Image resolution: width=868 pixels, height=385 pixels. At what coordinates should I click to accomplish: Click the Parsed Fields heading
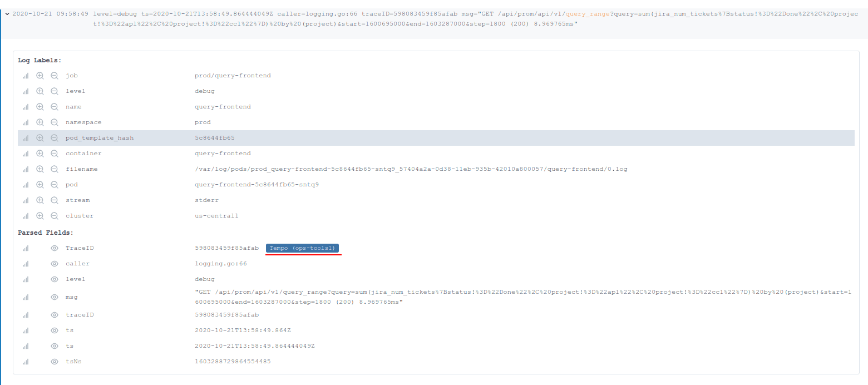pyautogui.click(x=46, y=233)
